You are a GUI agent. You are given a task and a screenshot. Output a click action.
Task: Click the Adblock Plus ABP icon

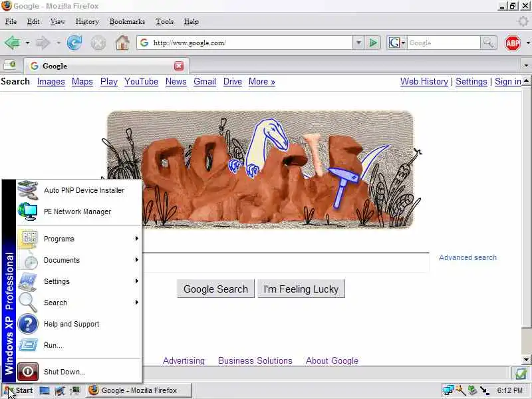[x=512, y=43]
